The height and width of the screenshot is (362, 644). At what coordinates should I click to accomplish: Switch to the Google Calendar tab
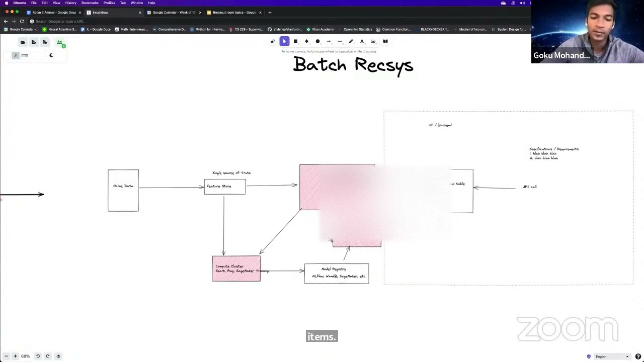174,12
